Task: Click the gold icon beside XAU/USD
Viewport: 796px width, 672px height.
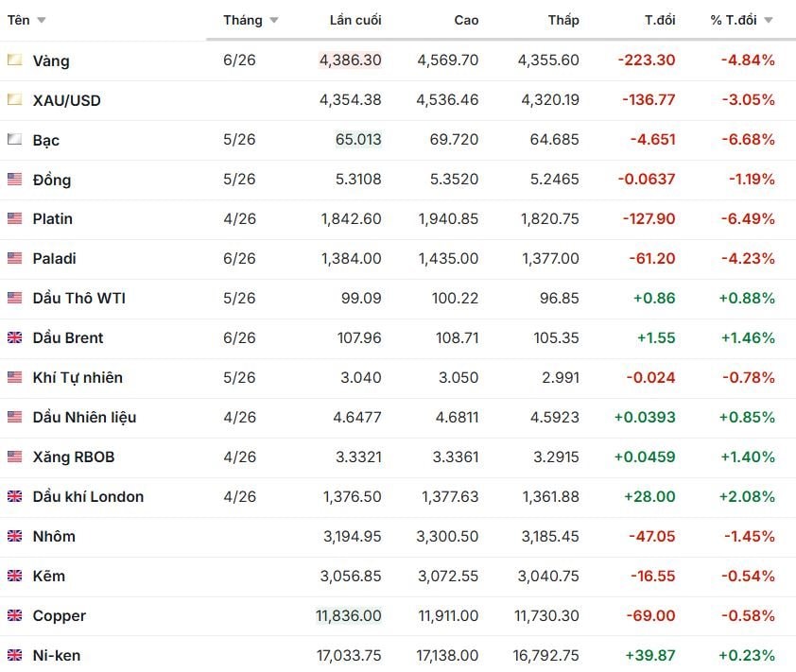Action: [x=14, y=100]
